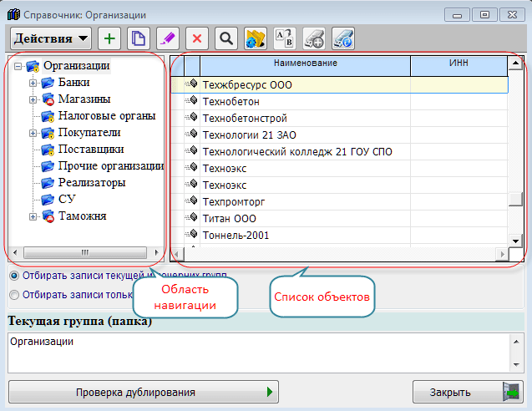Viewport: 532px width, 411px height.
Task: Click the navigation tree scroll-left arrow
Action: [x=15, y=252]
